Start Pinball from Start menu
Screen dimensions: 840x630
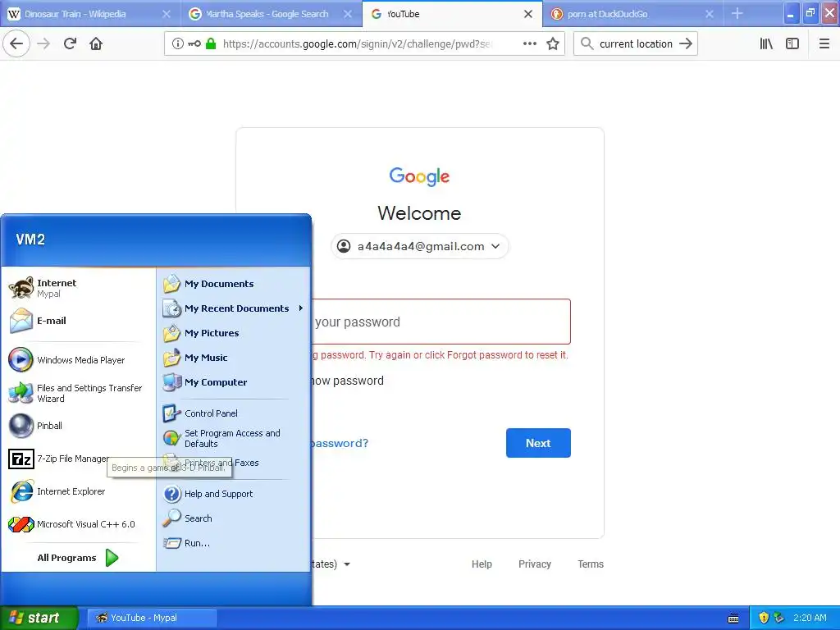click(78, 426)
